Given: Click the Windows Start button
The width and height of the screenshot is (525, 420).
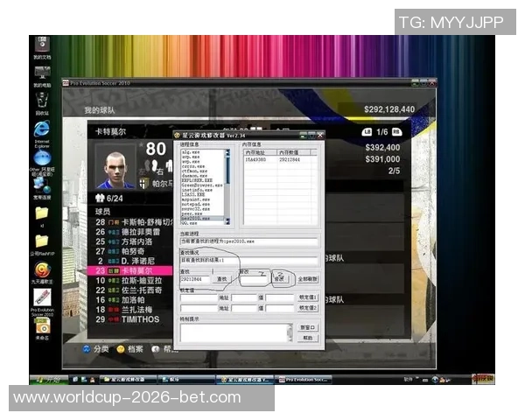Looking at the screenshot, I should pos(44,380).
